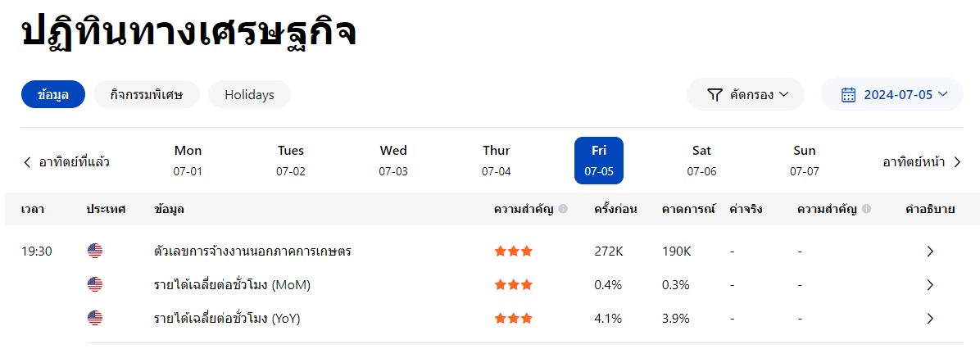
Task: Click the filter funnel icon
Action: [x=715, y=94]
